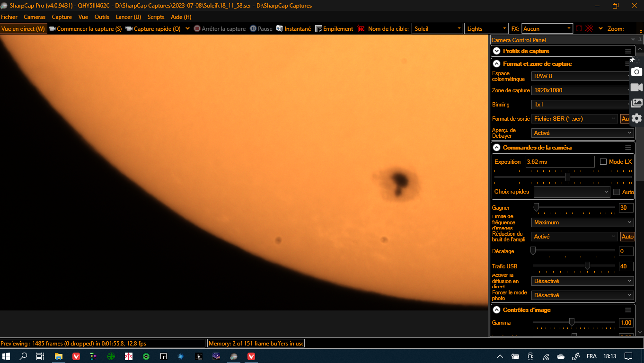
Task: Toggle Auto button for amp noise reduction
Action: (627, 237)
